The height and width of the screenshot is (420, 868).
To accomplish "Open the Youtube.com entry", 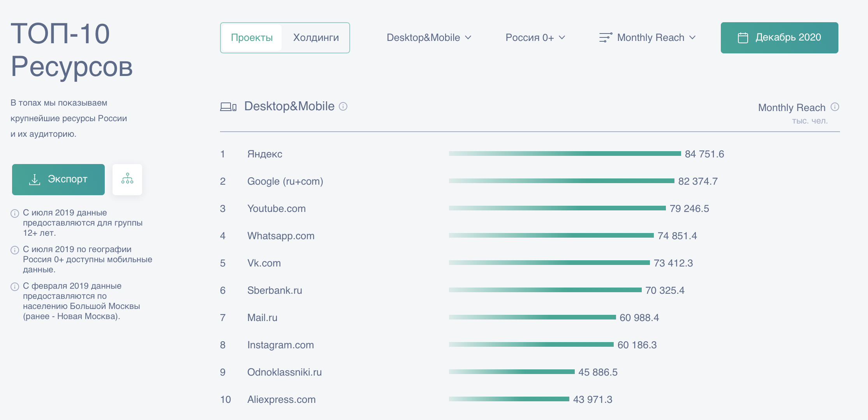I will click(276, 208).
